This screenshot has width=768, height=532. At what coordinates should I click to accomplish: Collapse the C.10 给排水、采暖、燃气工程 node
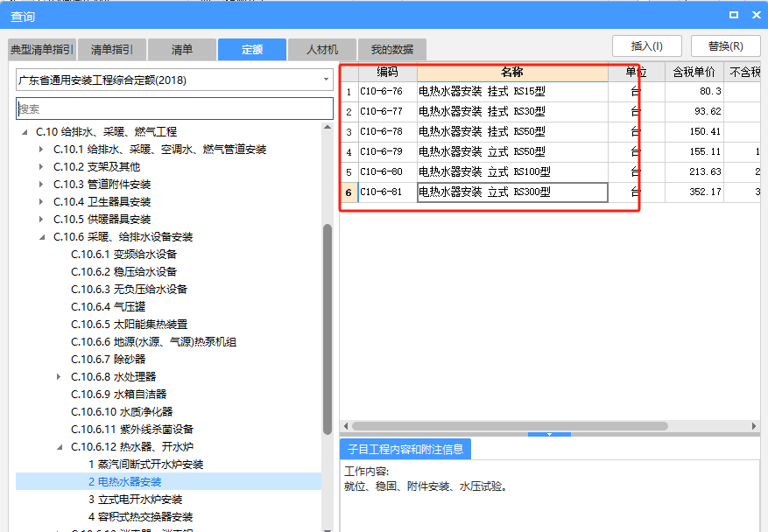pyautogui.click(x=25, y=132)
